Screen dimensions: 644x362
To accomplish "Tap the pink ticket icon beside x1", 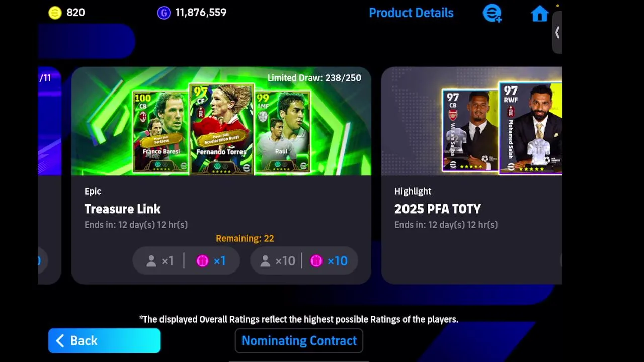I will [202, 261].
